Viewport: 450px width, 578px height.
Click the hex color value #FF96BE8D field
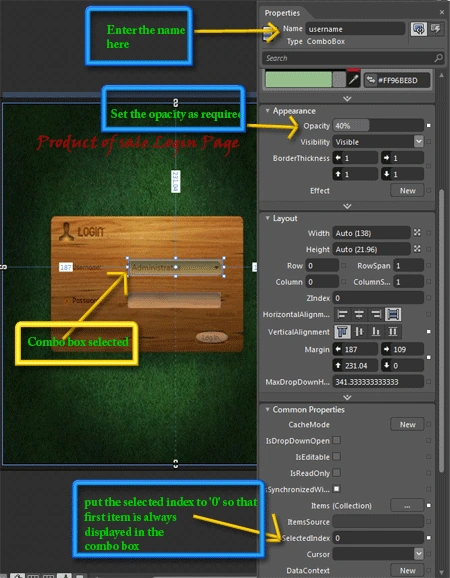coord(397,80)
